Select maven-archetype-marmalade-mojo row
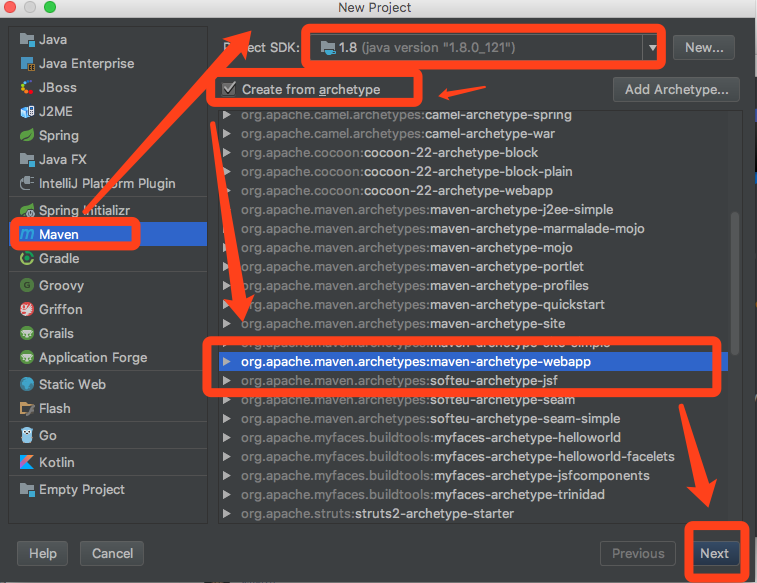757x583 pixels. pyautogui.click(x=473, y=229)
